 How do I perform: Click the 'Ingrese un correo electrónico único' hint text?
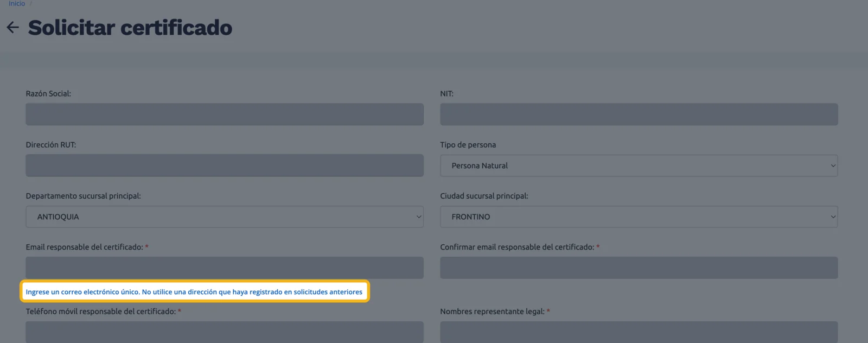click(194, 291)
